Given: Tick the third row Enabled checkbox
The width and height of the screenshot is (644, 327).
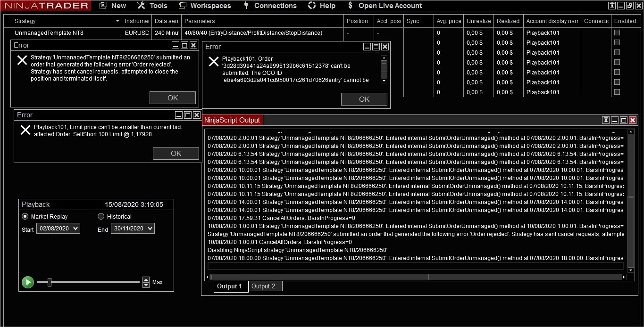Looking at the screenshot, I should pos(617,52).
